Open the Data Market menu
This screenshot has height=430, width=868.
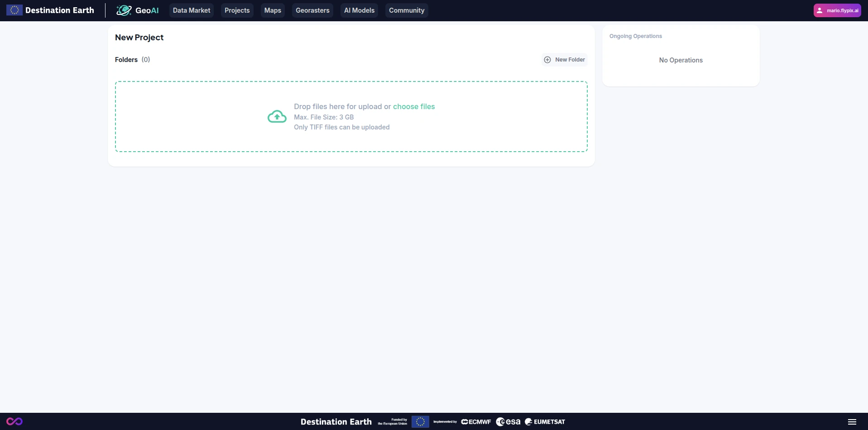pos(192,10)
